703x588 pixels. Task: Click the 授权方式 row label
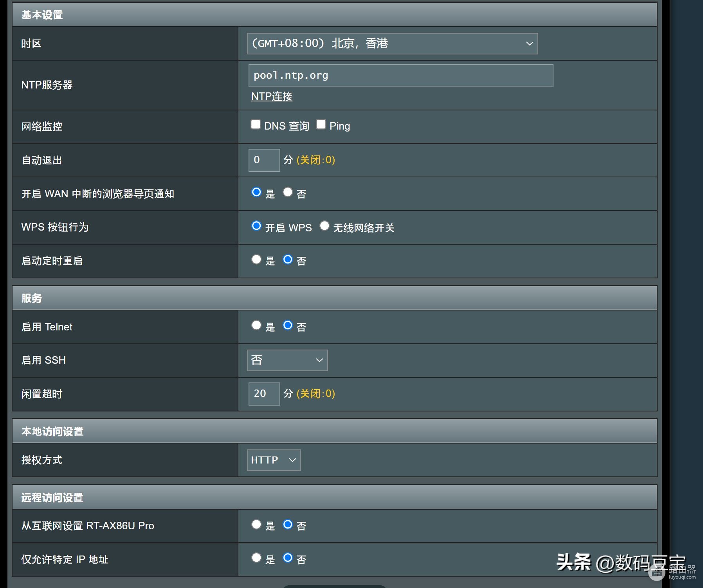point(42,460)
